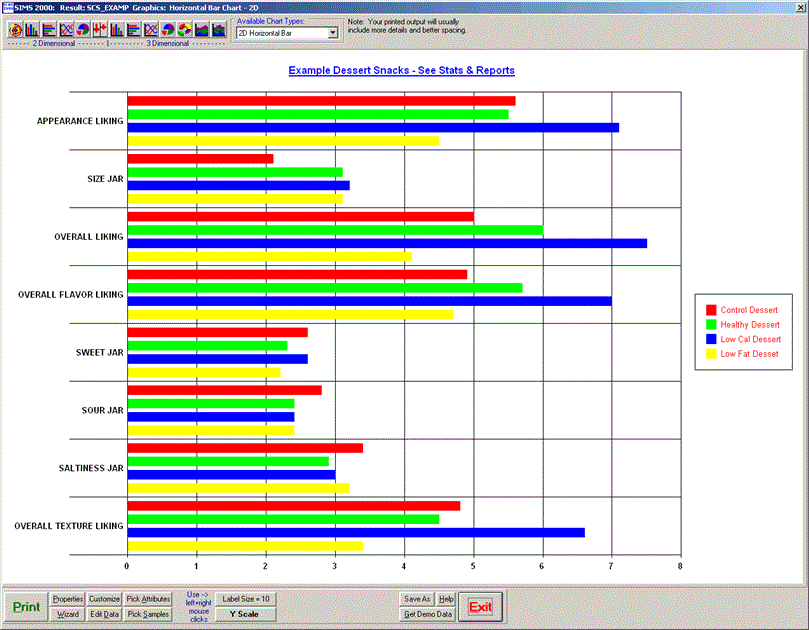Open Help
Image resolution: width=809 pixels, height=630 pixels.
(446, 599)
